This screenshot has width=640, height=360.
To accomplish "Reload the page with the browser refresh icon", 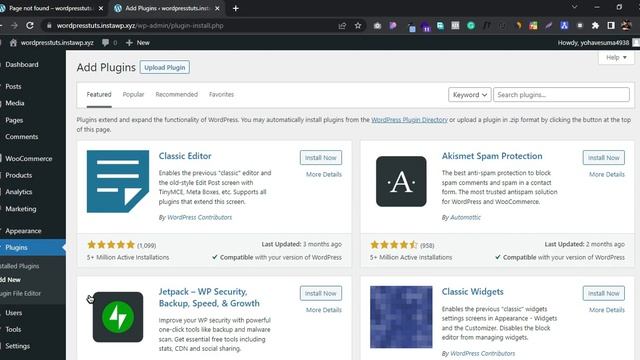I will click(x=30, y=25).
